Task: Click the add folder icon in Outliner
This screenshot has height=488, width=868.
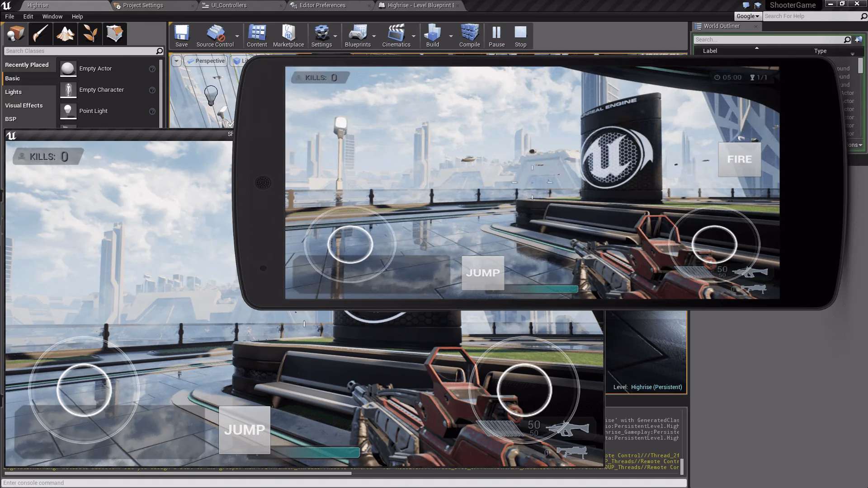Action: coord(858,40)
